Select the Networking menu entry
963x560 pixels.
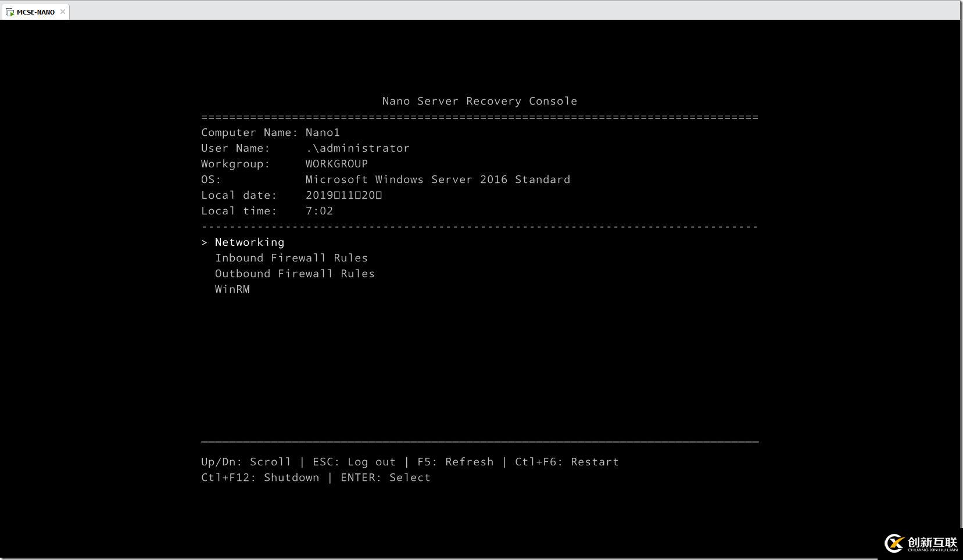point(249,242)
